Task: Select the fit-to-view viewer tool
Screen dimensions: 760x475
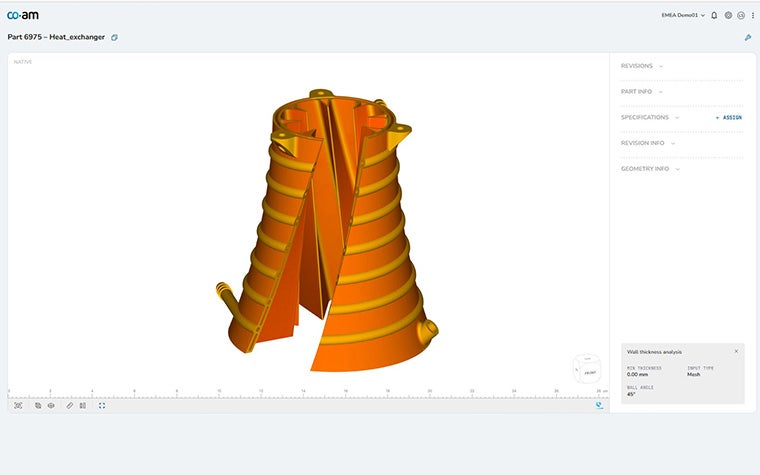Action: pos(18,406)
